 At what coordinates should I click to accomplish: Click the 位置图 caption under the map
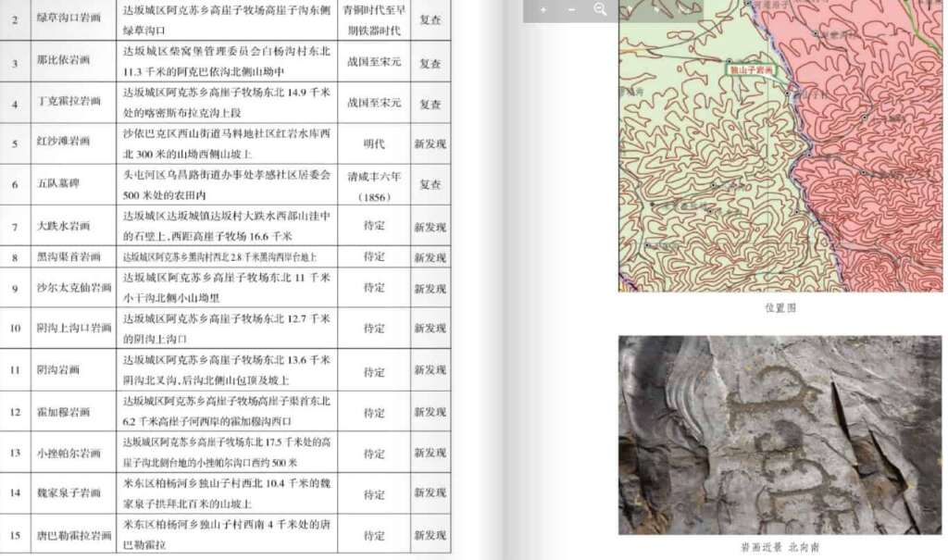pos(780,308)
